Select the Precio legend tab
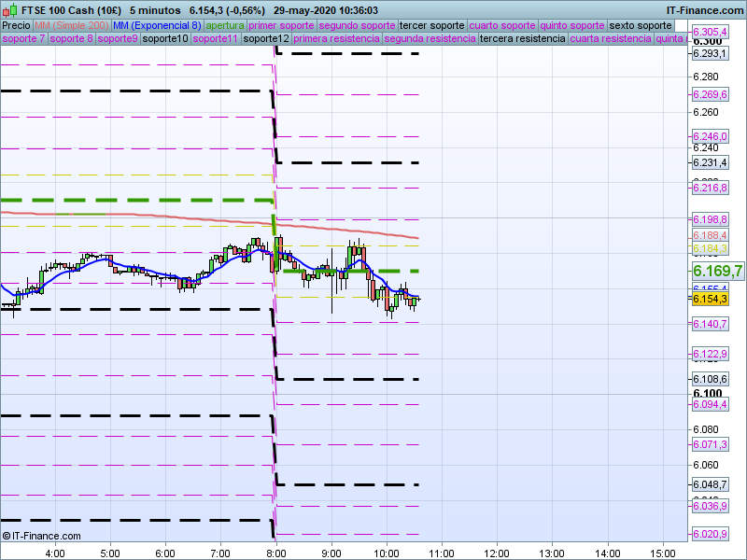Image resolution: width=747 pixels, height=560 pixels. point(16,25)
